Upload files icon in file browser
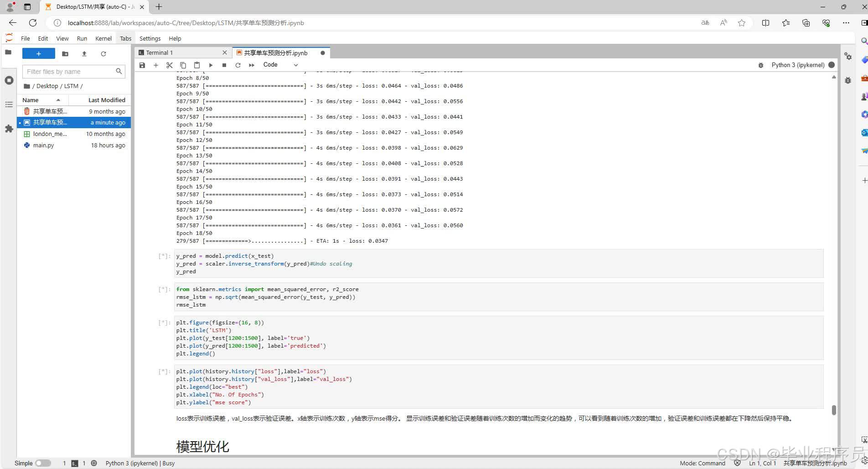 tap(84, 54)
